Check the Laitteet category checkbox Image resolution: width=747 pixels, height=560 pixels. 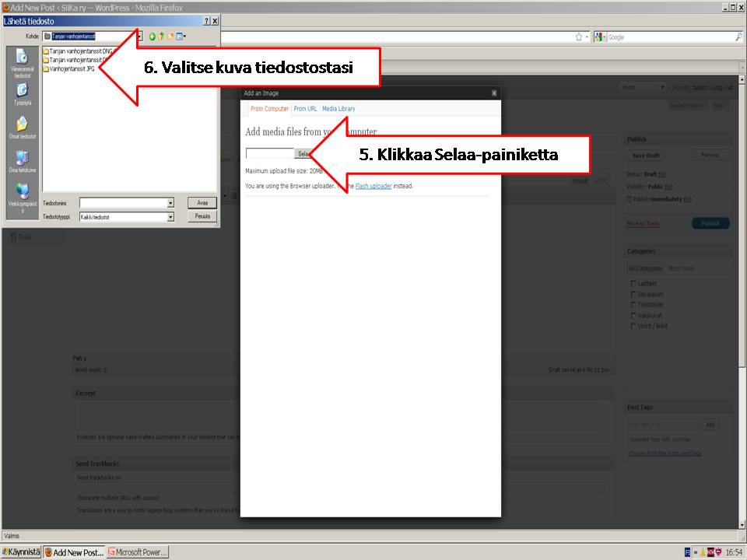(633, 284)
